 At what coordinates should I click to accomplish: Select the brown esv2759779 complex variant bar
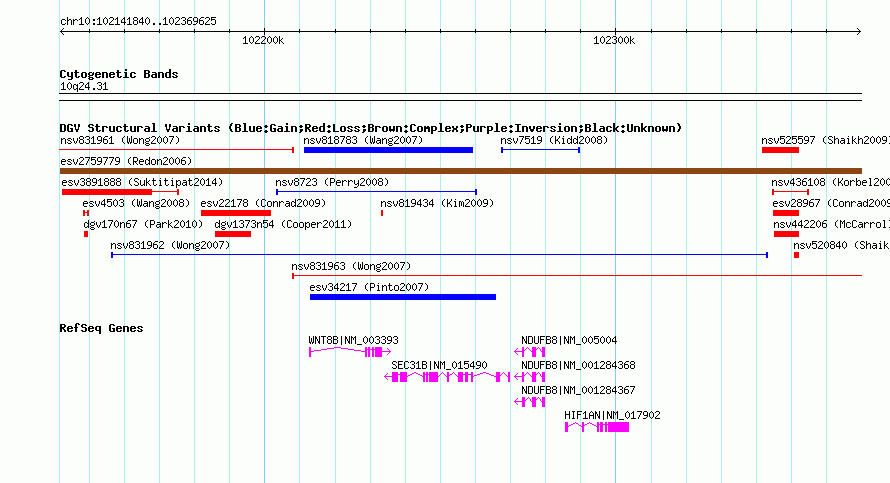coord(461,171)
